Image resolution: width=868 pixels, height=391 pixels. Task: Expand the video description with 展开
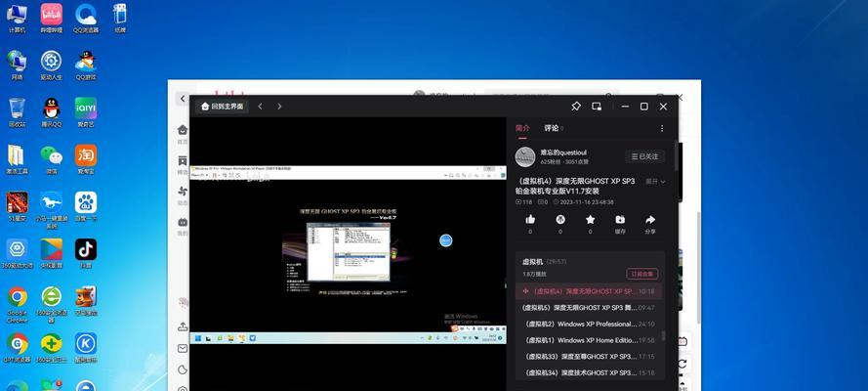(x=655, y=182)
